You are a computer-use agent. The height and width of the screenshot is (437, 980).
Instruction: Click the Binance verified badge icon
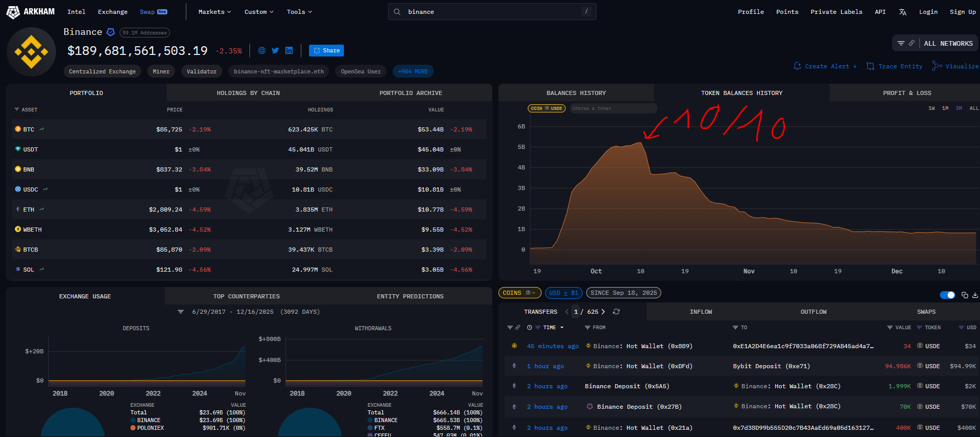click(110, 32)
